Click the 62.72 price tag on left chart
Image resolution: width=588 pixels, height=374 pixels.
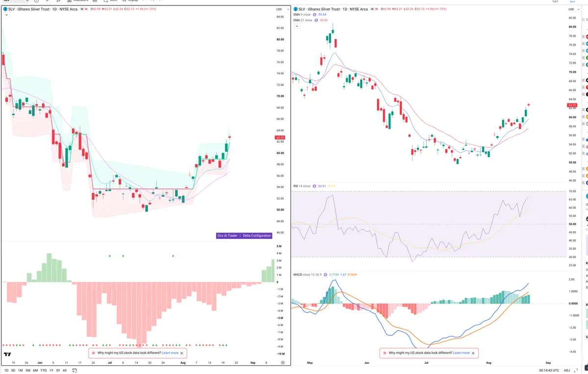pyautogui.click(x=280, y=138)
